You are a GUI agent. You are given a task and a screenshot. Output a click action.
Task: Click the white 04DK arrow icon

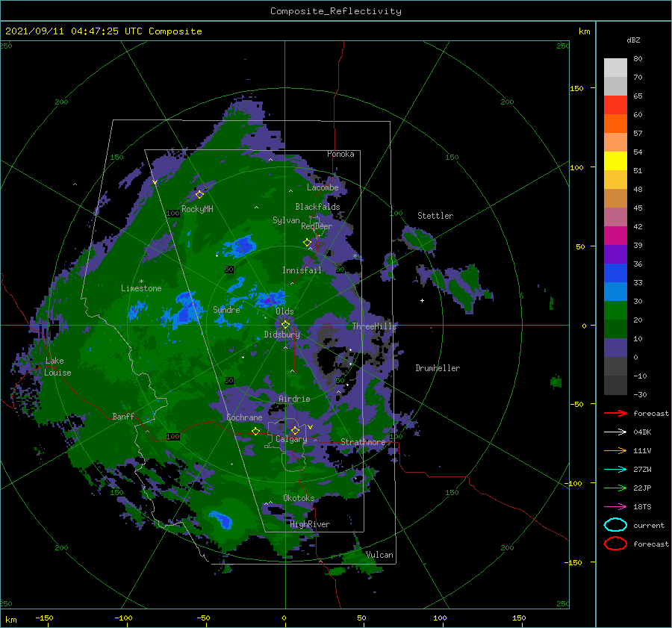615,432
